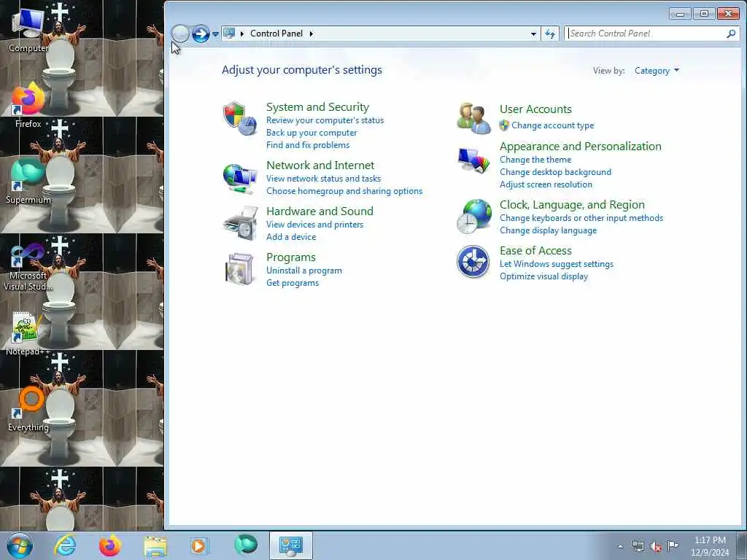Screen dimensions: 747x560
Task: Open System and Security heading link
Action: pos(318,106)
